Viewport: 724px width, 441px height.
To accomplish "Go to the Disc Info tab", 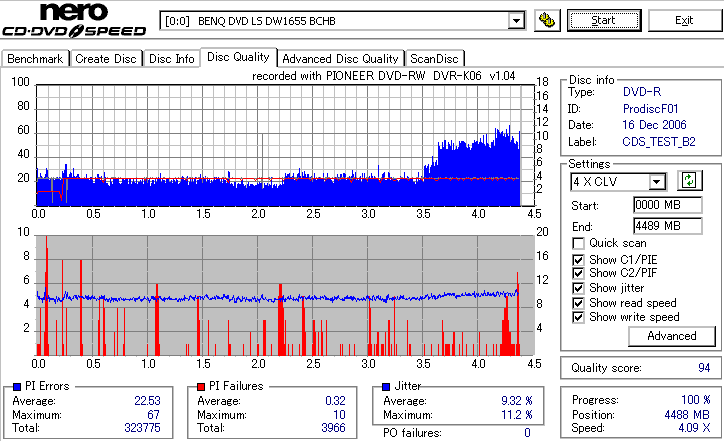I will (x=171, y=59).
